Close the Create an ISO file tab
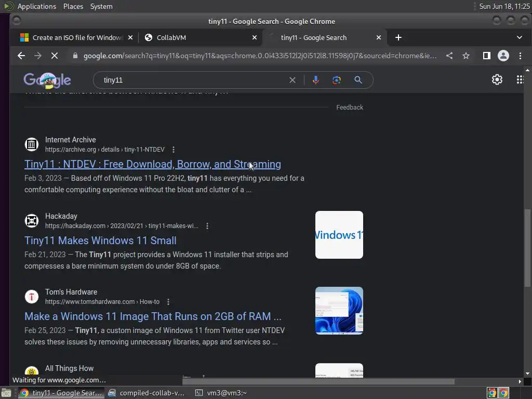 click(130, 37)
